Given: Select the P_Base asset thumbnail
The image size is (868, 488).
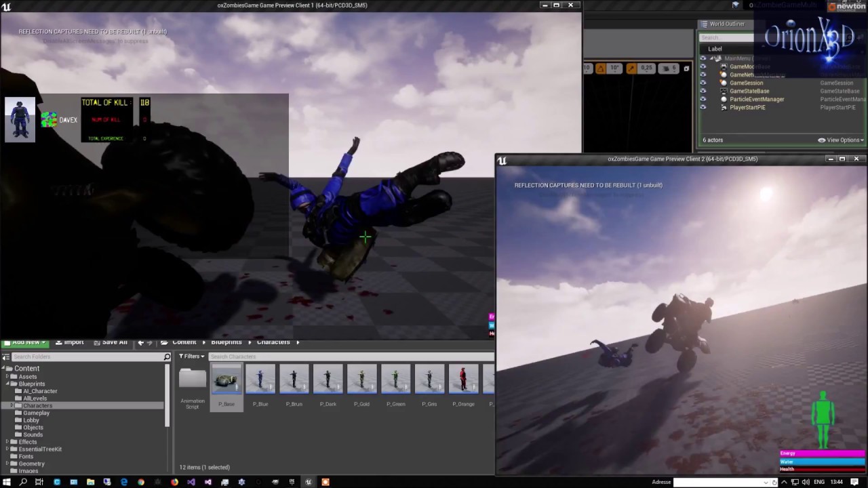Looking at the screenshot, I should click(x=226, y=380).
